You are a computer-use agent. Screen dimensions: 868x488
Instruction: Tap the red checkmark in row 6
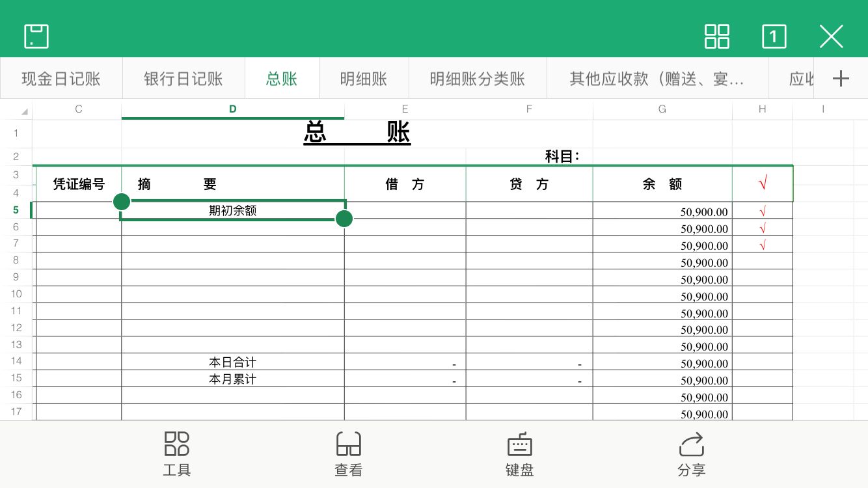[762, 228]
